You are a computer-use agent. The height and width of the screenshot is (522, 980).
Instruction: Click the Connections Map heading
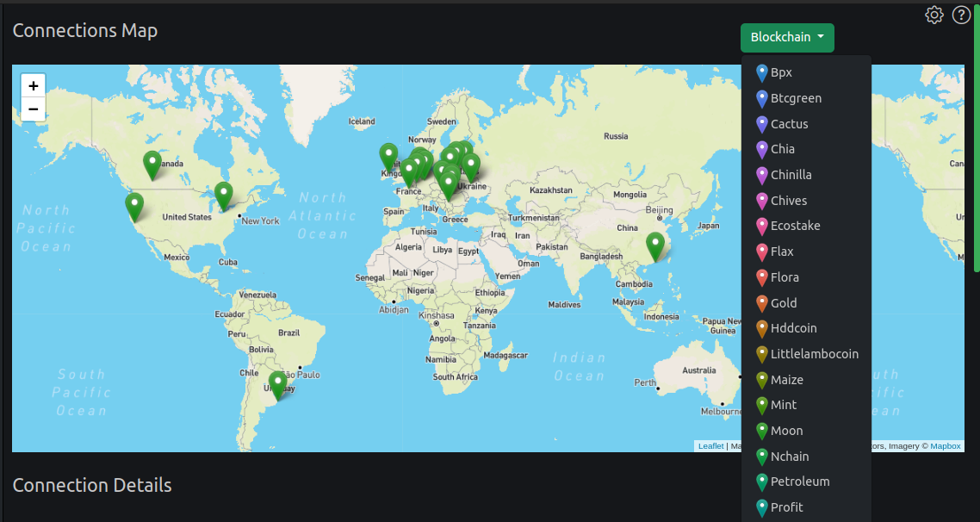tap(85, 31)
